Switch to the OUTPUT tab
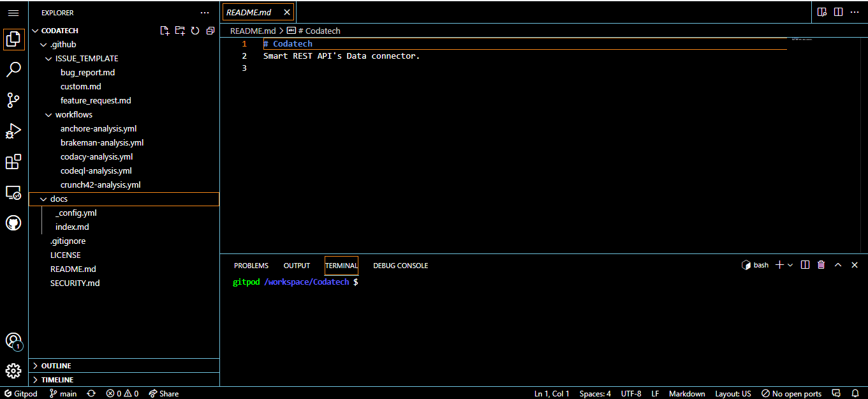868x399 pixels. pos(297,266)
